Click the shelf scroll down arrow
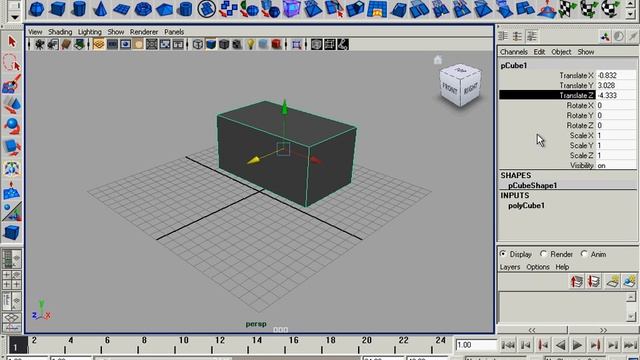The image size is (640, 360). pos(631,14)
